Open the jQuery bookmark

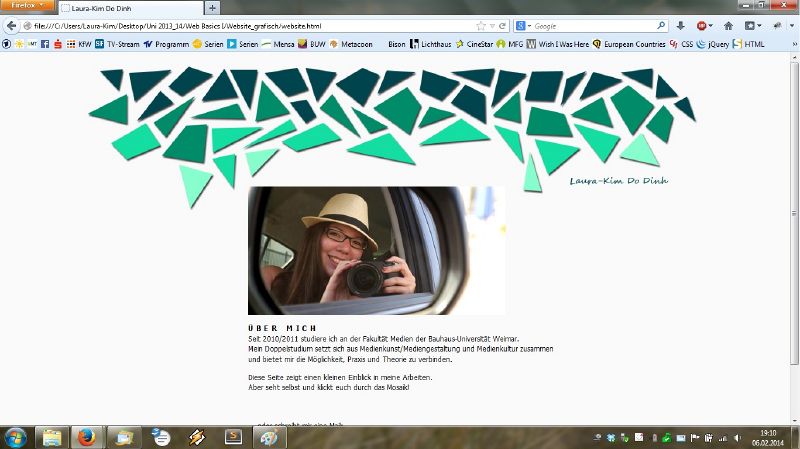coord(713,44)
